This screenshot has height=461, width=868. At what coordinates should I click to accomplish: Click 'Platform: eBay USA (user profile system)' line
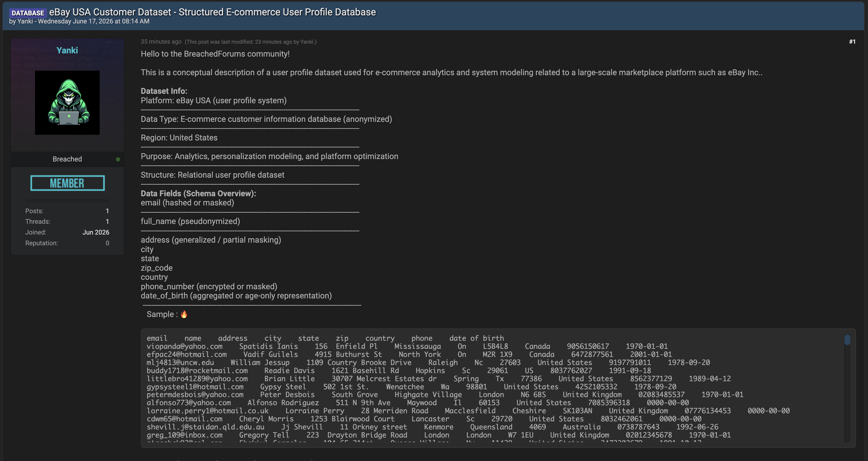(x=214, y=101)
